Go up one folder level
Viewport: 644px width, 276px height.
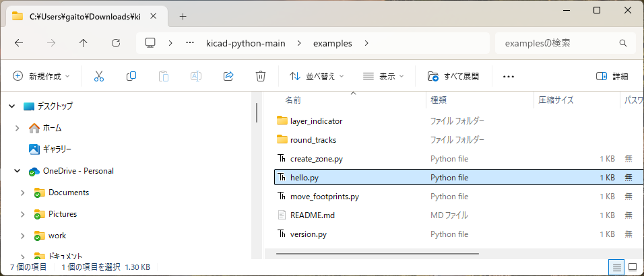coord(83,43)
